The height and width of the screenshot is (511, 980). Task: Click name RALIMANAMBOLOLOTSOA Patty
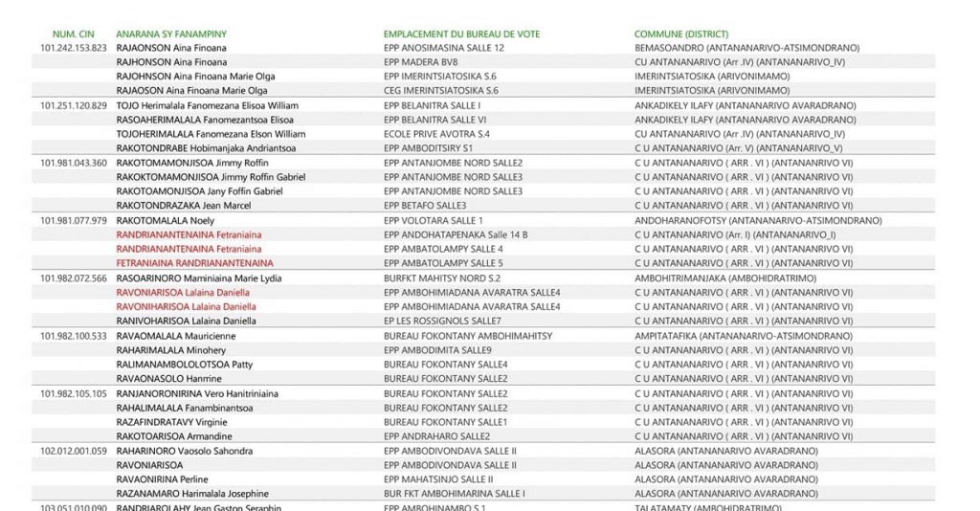coord(185,365)
